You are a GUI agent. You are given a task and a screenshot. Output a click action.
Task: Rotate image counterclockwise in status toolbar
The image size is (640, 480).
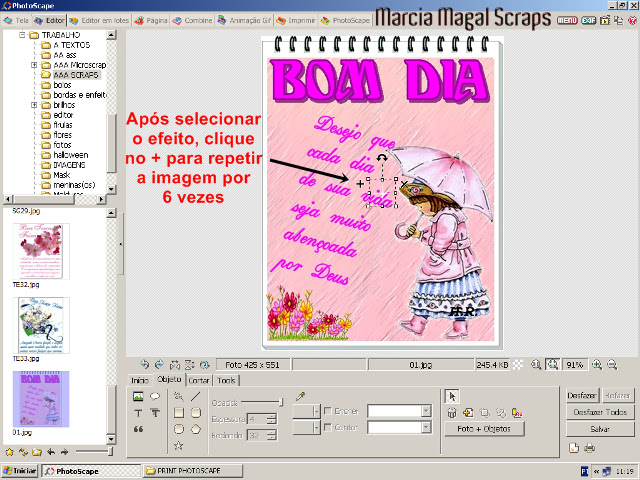[144, 364]
